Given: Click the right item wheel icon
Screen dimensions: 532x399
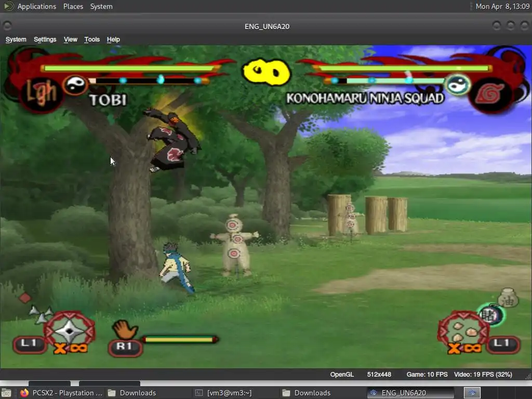Looking at the screenshot, I should 463,330.
